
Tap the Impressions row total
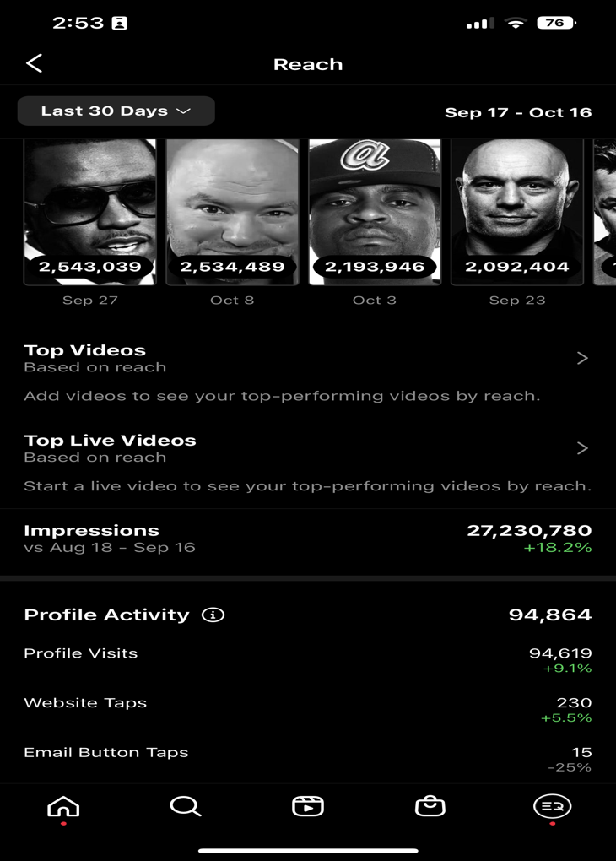529,530
